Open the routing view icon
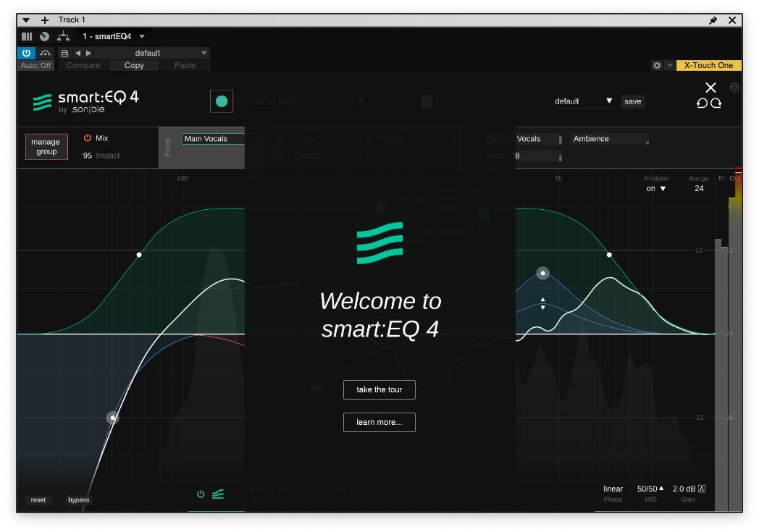759x532 pixels. [63, 36]
